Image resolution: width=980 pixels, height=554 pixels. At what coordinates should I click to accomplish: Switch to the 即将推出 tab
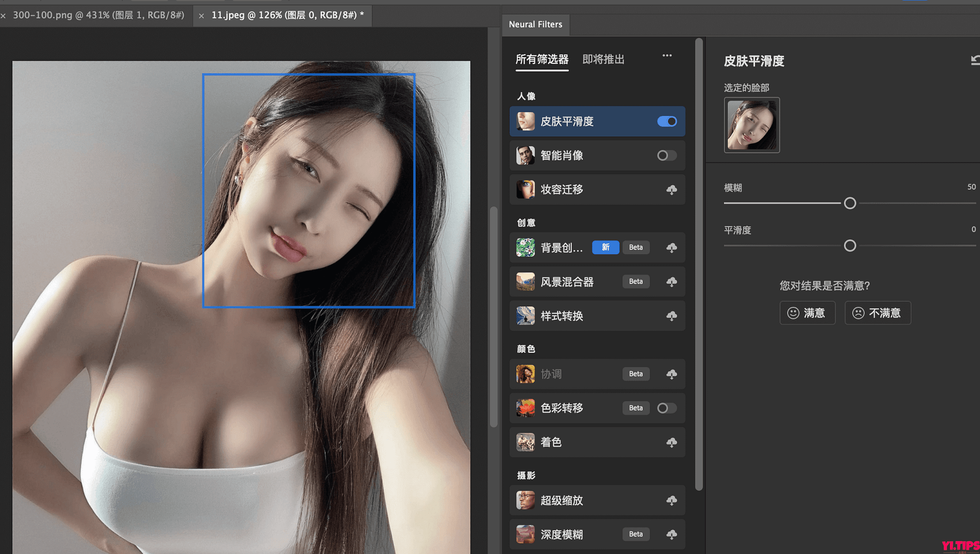[x=603, y=59]
